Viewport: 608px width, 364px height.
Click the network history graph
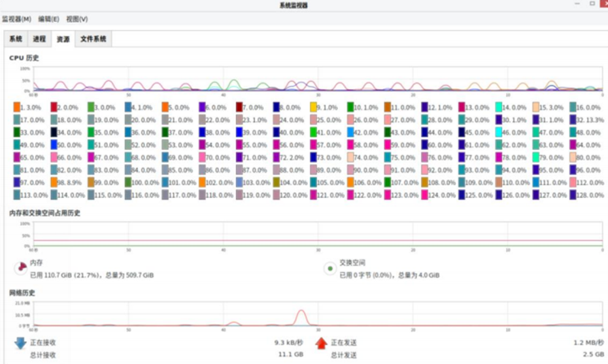(318, 314)
